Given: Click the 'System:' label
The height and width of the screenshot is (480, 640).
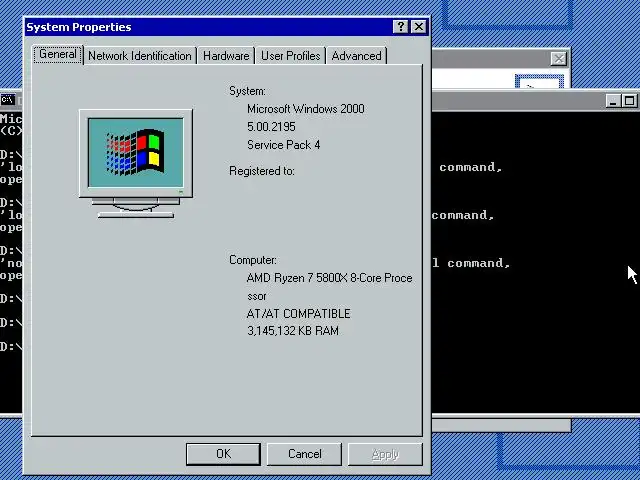Looking at the screenshot, I should pos(247,91).
